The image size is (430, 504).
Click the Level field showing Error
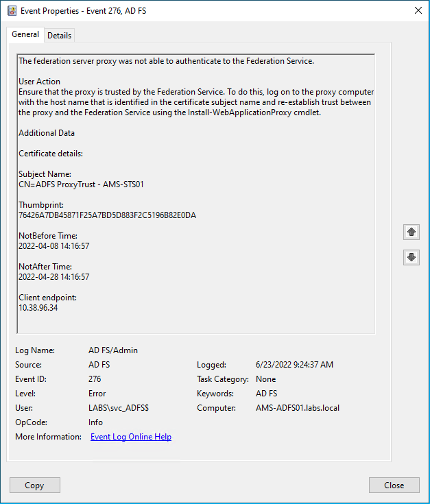[97, 394]
